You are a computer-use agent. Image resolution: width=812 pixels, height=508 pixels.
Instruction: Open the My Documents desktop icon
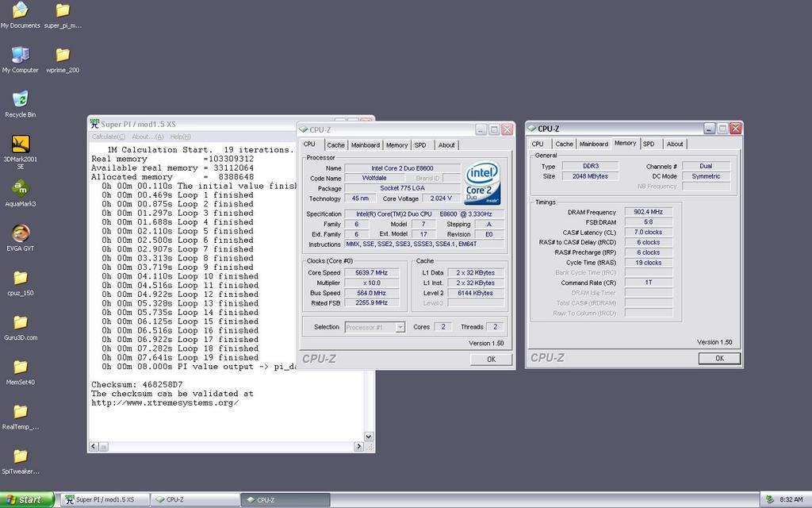click(20, 15)
